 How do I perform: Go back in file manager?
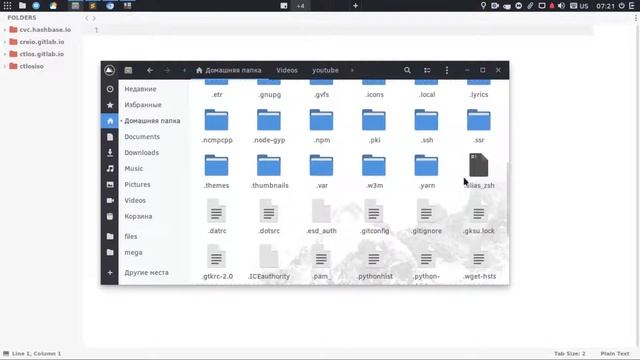[x=150, y=70]
